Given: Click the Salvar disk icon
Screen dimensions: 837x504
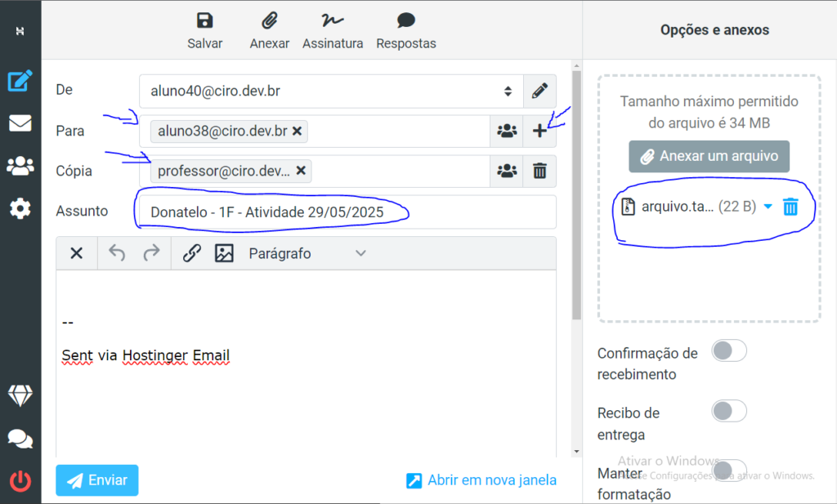Looking at the screenshot, I should click(204, 22).
